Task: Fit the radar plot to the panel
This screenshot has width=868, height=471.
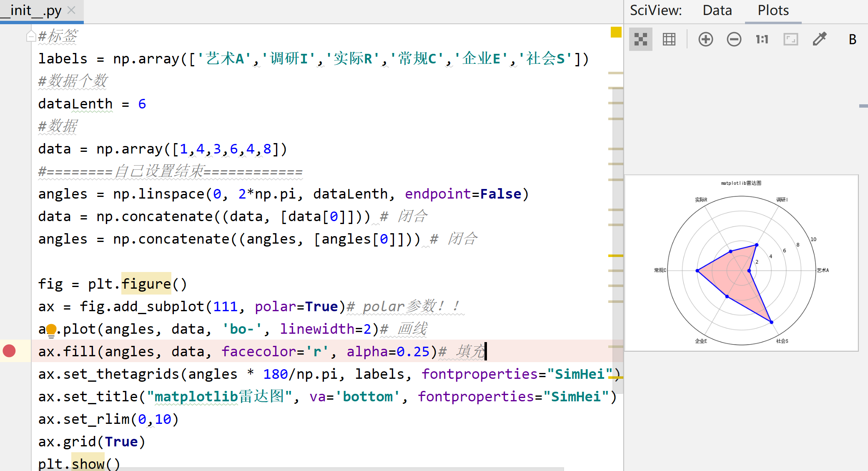Action: click(790, 39)
